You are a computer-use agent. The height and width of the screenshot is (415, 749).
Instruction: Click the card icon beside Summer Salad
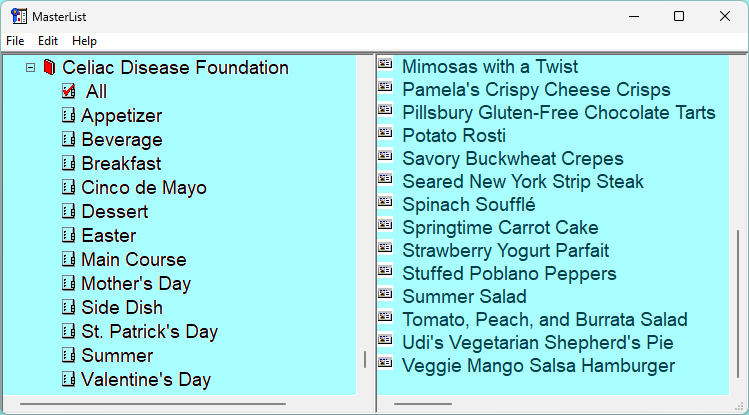pyautogui.click(x=385, y=294)
